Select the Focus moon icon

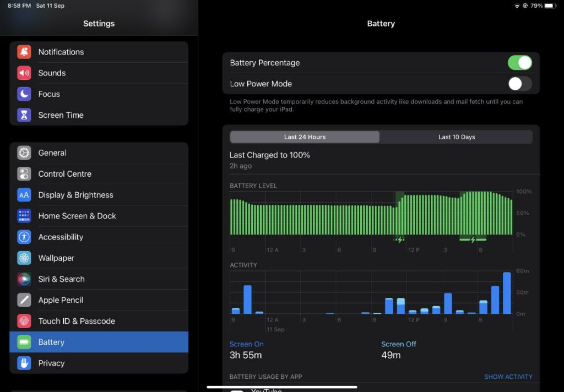tap(24, 94)
